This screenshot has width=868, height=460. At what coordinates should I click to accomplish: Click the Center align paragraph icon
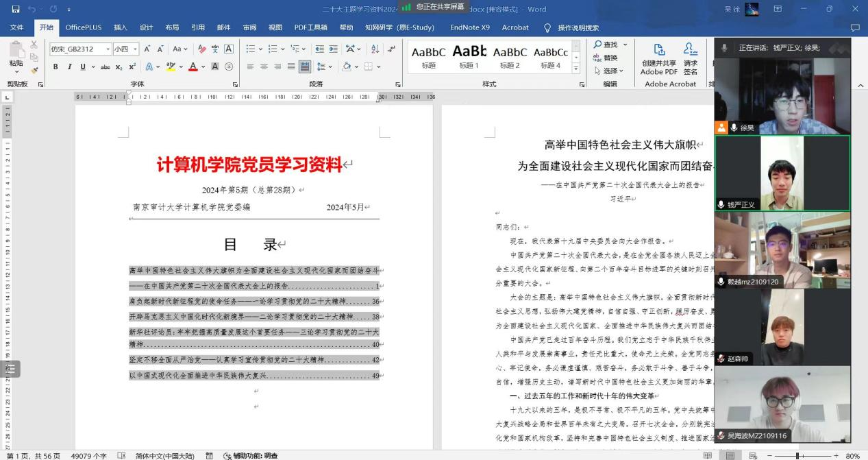pos(263,66)
